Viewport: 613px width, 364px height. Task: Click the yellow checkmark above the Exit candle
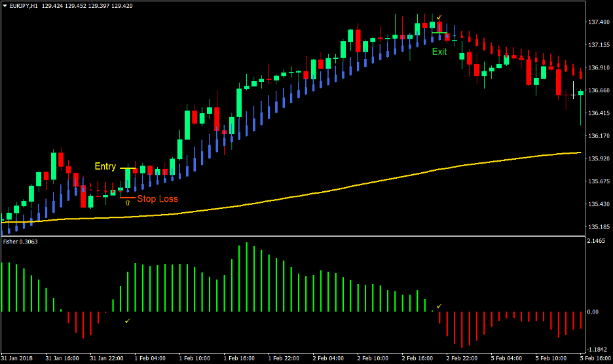[x=439, y=17]
